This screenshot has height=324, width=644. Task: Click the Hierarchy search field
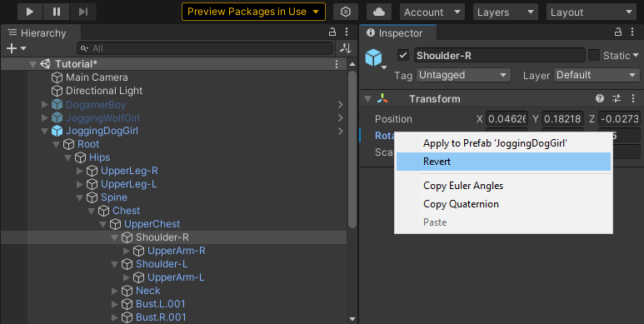[205, 48]
